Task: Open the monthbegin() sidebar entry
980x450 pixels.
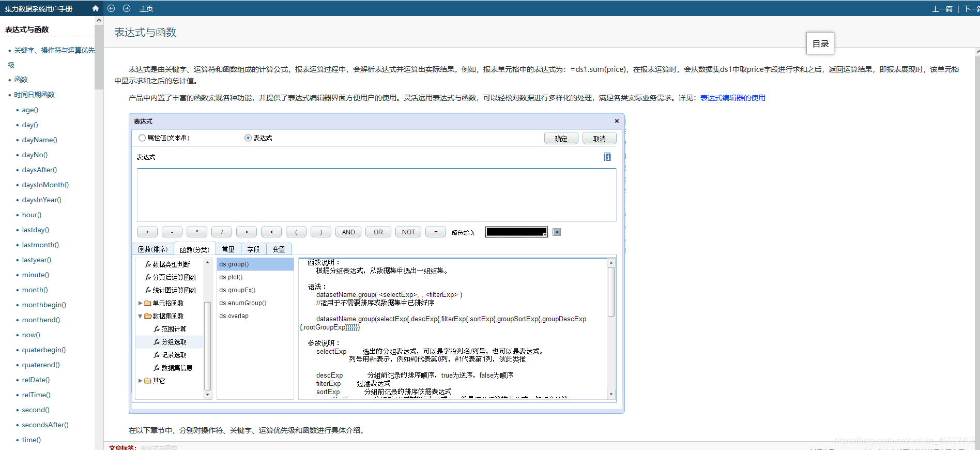Action: tap(44, 305)
